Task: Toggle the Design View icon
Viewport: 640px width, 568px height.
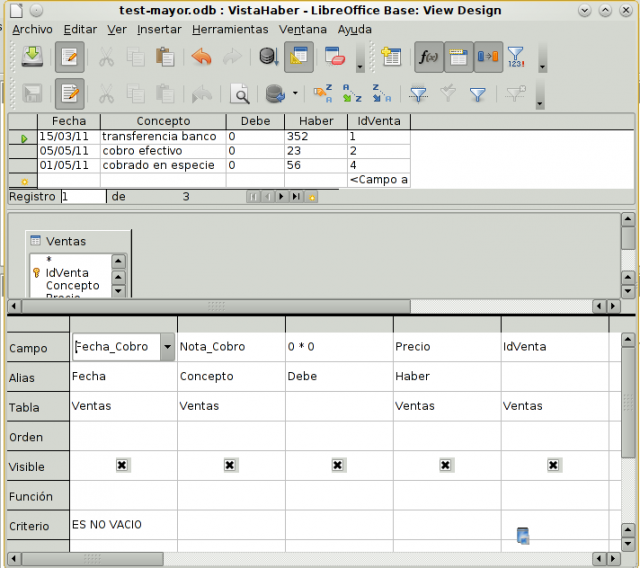Action: 299,57
